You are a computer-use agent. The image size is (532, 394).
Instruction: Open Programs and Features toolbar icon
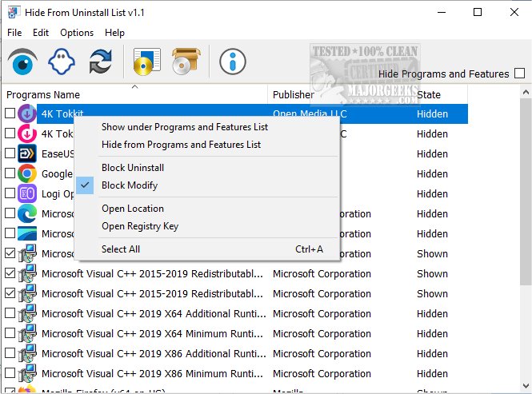pyautogui.click(x=147, y=62)
